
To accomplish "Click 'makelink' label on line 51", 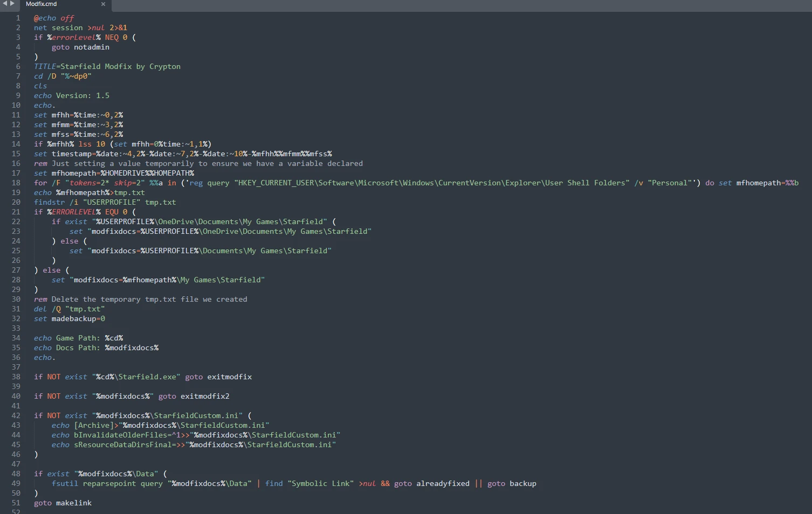I will (74, 503).
